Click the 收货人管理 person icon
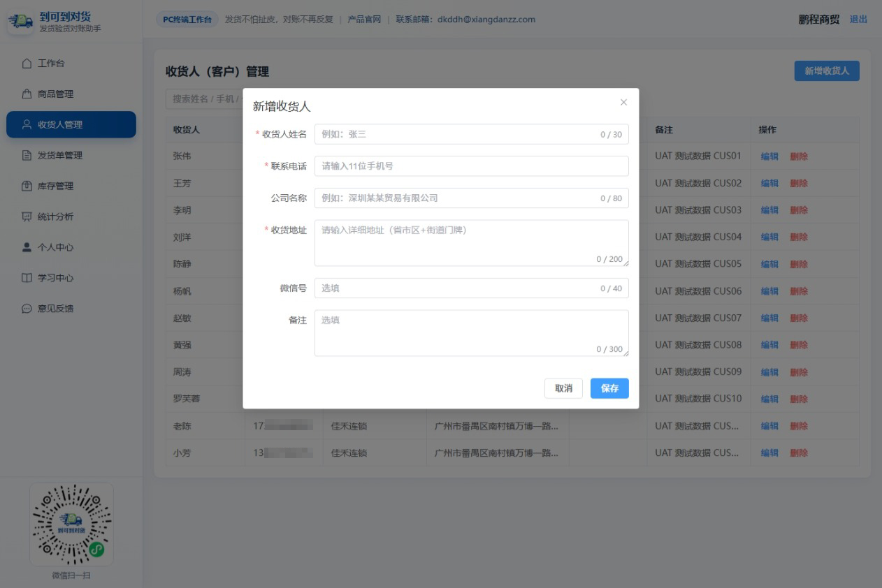This screenshot has width=882, height=588. (27, 125)
